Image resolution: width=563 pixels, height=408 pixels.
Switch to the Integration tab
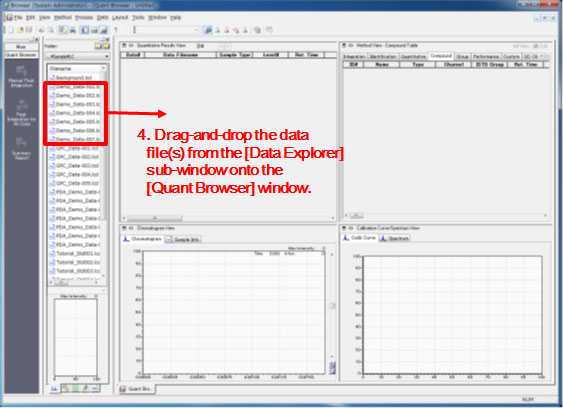[354, 57]
